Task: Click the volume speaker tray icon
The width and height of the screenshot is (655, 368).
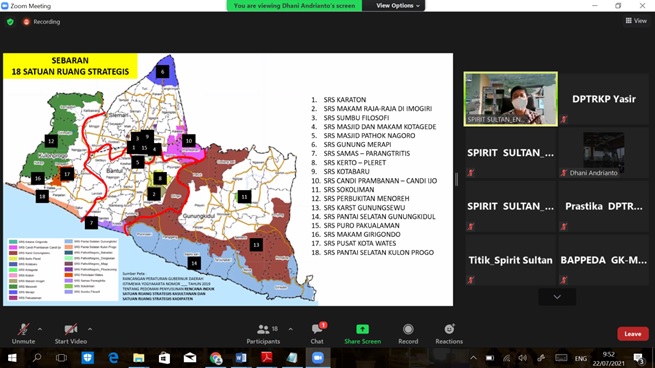Action: tap(523, 358)
